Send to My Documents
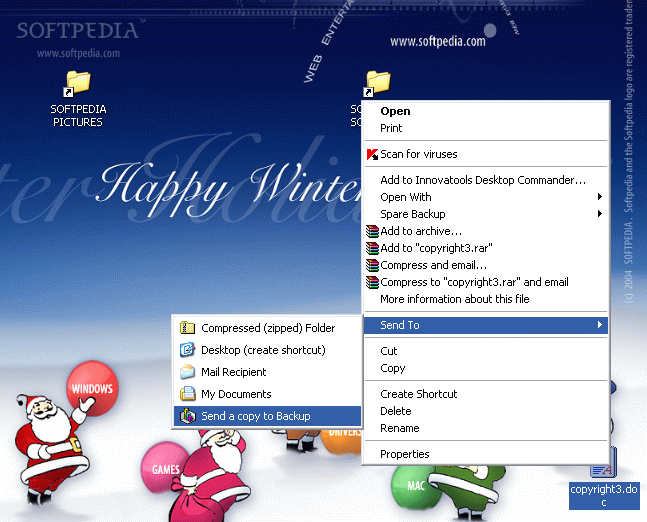647x522 pixels. (267, 394)
